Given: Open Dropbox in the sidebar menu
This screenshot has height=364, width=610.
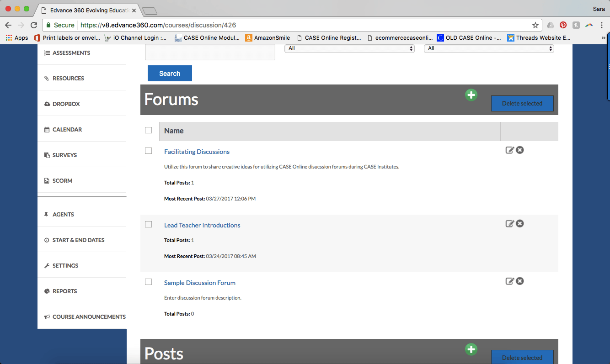Looking at the screenshot, I should pos(66,104).
